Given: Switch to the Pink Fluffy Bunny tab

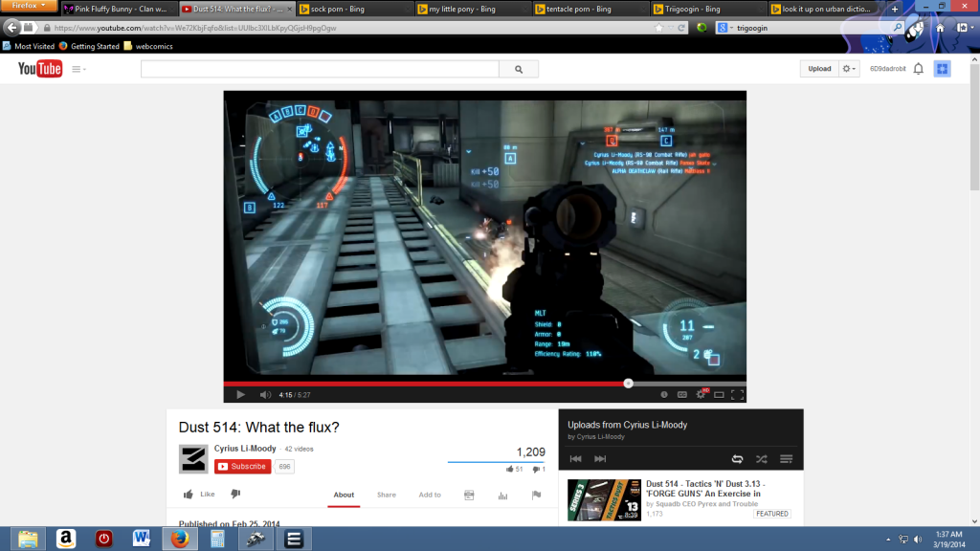Looking at the screenshot, I should click(118, 9).
